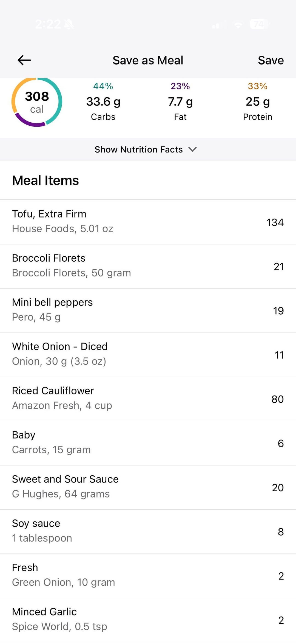Tap the 33.6 g Carbs value
Image resolution: width=296 pixels, height=644 pixels.
pyautogui.click(x=103, y=102)
